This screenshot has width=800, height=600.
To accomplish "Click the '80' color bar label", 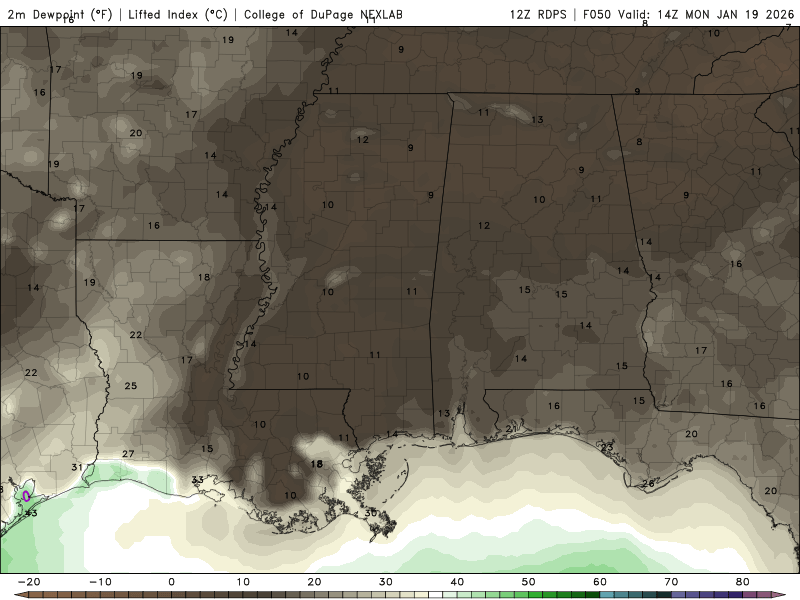I will [743, 582].
